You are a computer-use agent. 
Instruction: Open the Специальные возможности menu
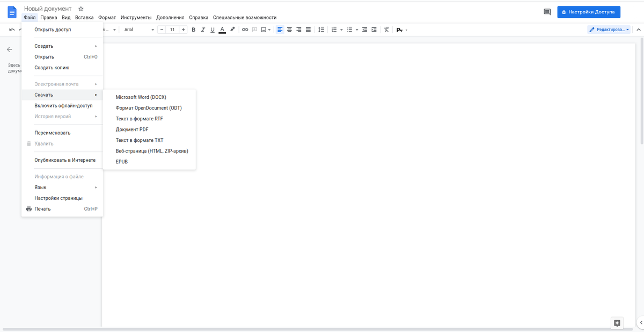245,18
